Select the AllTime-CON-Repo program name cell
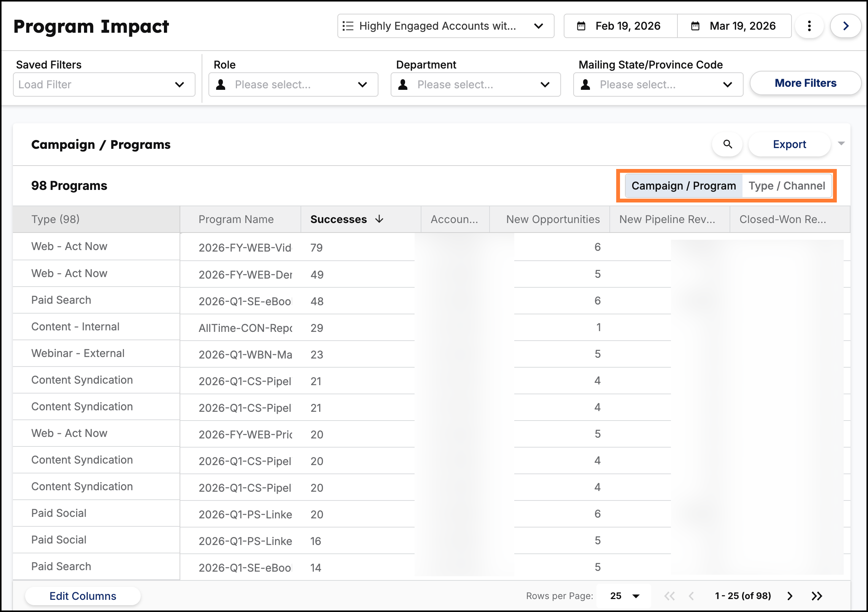868x612 pixels. click(x=240, y=328)
